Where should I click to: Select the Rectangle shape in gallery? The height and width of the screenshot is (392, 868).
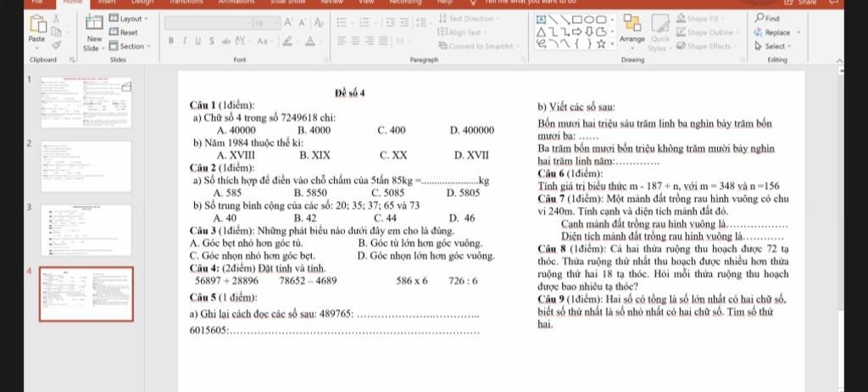(576, 20)
